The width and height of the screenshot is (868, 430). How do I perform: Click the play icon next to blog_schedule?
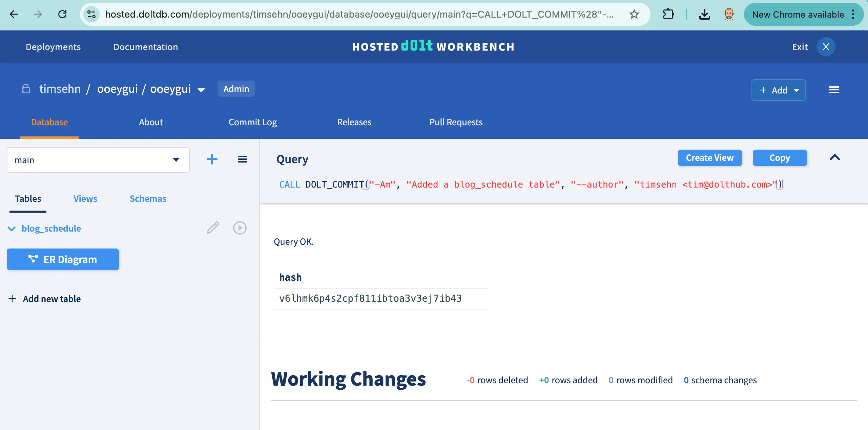tap(240, 228)
